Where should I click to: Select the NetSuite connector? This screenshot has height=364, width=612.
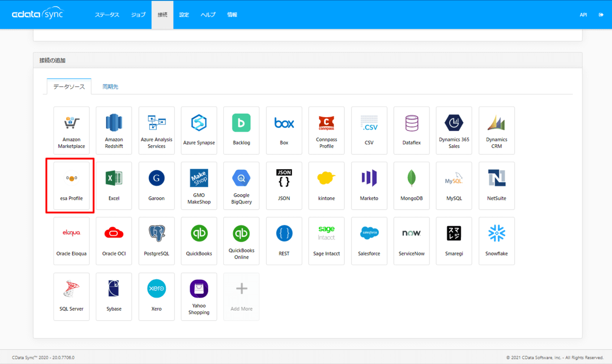tap(497, 186)
